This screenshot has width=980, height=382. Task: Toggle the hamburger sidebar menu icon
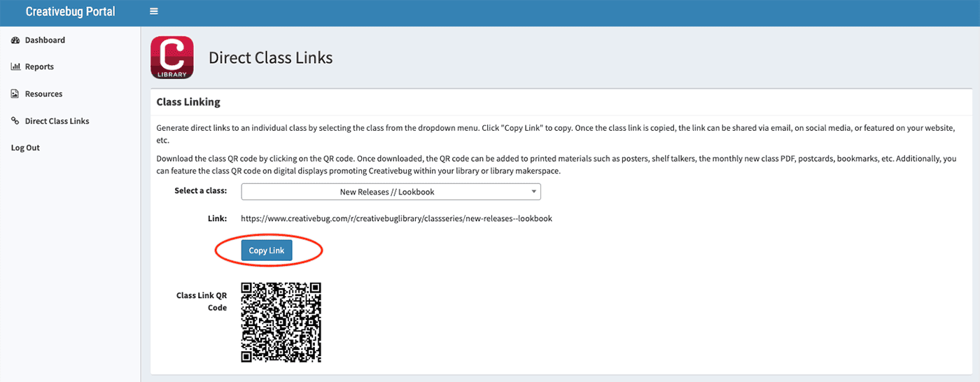154,11
